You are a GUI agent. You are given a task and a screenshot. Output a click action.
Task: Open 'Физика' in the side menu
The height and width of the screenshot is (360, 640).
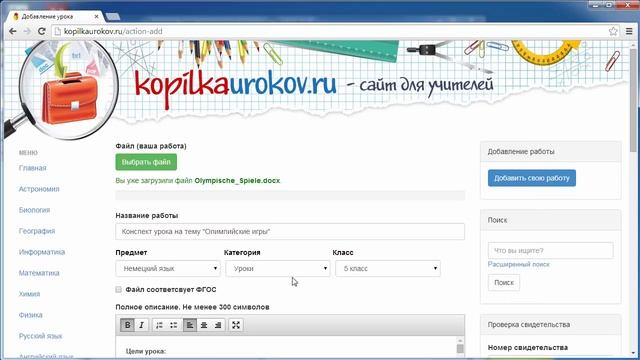pos(31,315)
